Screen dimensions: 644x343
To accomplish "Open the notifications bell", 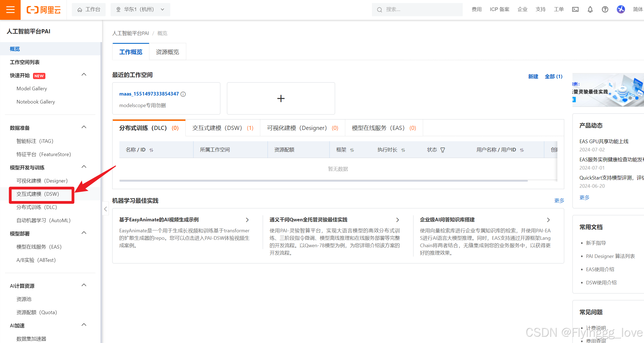I will click(590, 9).
